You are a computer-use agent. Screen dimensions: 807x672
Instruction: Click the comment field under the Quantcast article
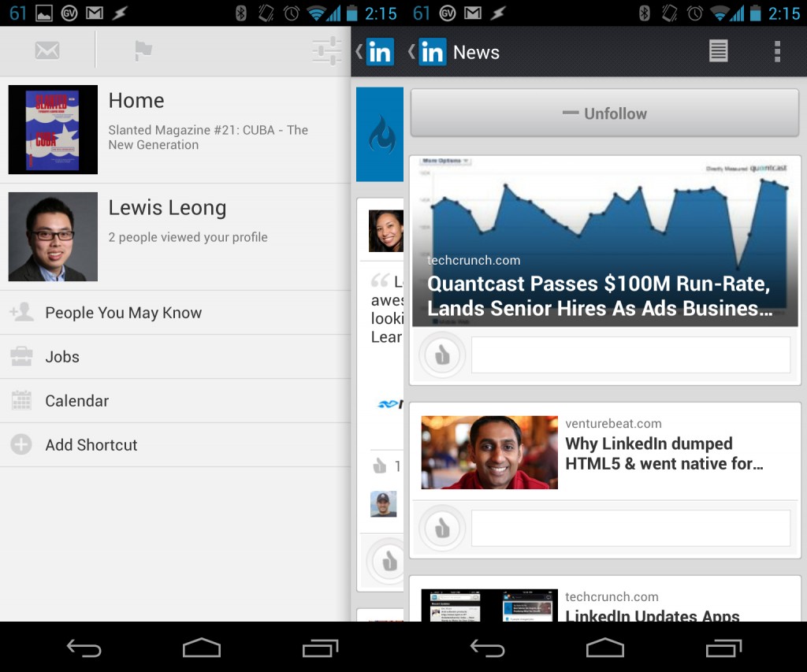[x=630, y=355]
